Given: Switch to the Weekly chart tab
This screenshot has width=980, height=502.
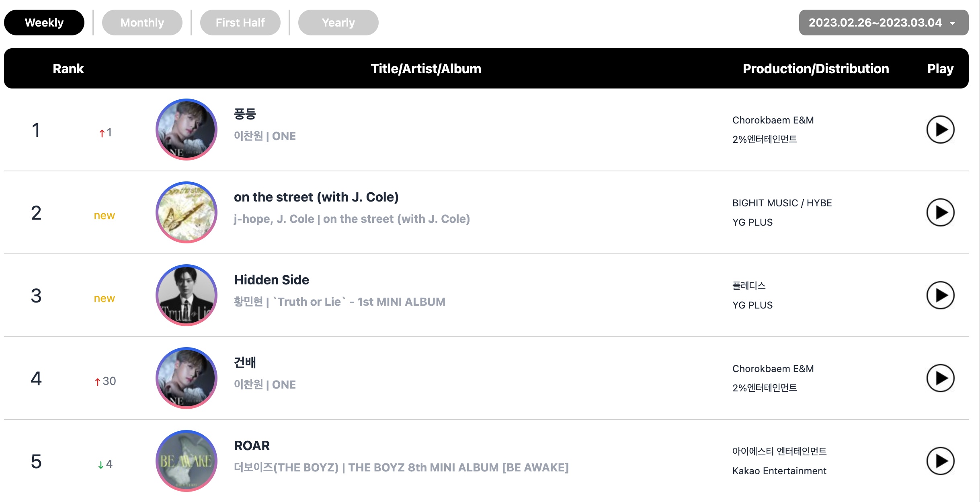Looking at the screenshot, I should tap(44, 23).
